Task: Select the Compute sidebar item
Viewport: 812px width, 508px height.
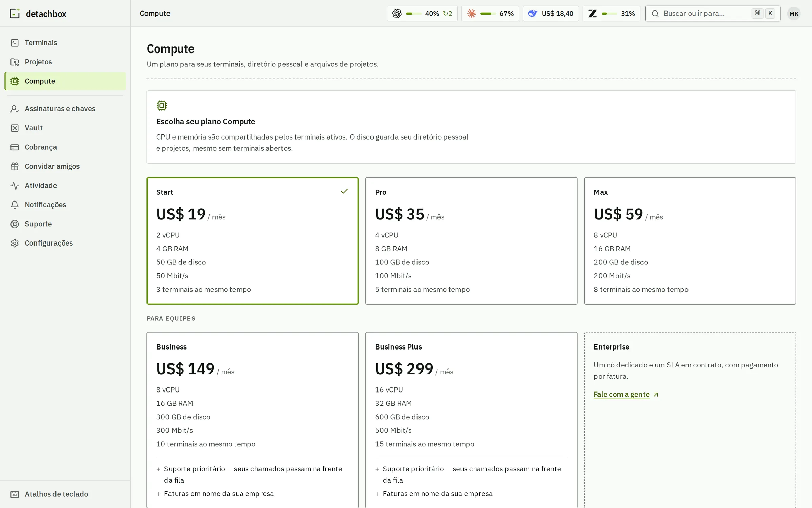Action: 65,81
